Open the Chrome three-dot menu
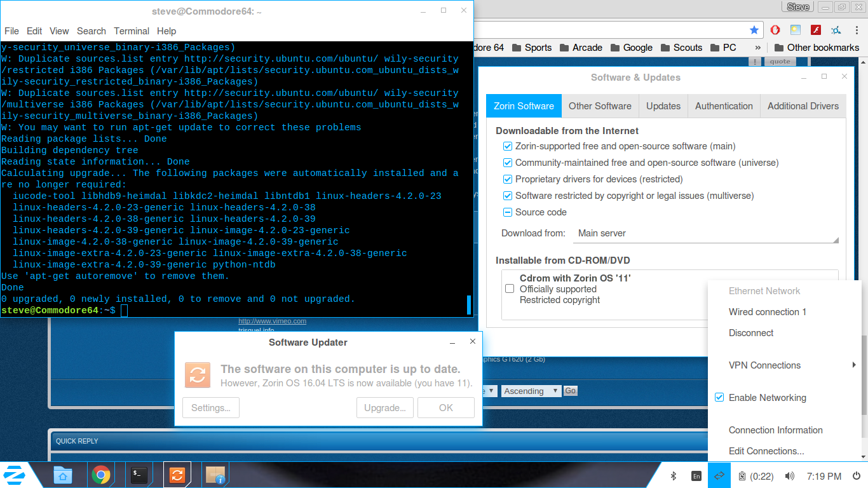868x488 pixels. coord(856,30)
